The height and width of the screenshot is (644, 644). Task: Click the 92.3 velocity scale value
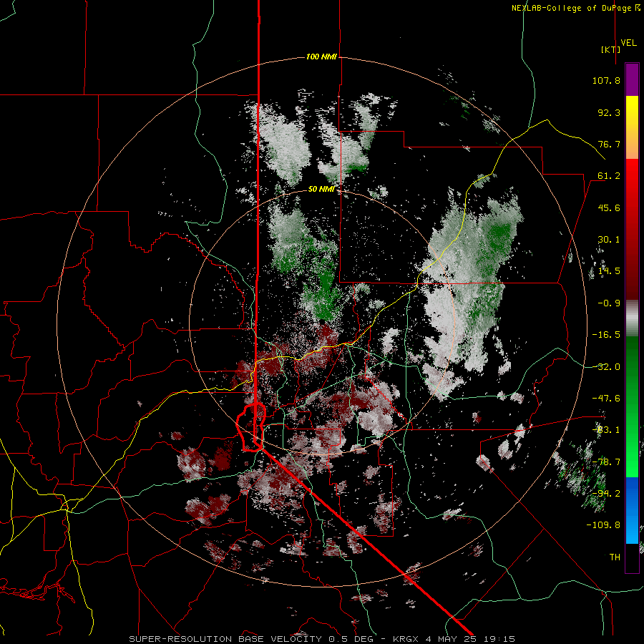pyautogui.click(x=609, y=112)
